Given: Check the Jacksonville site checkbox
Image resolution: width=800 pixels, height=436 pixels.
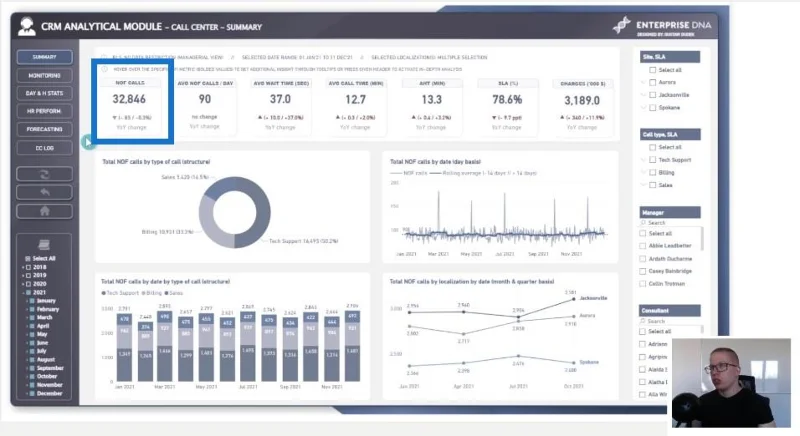Looking at the screenshot, I should coord(653,95).
